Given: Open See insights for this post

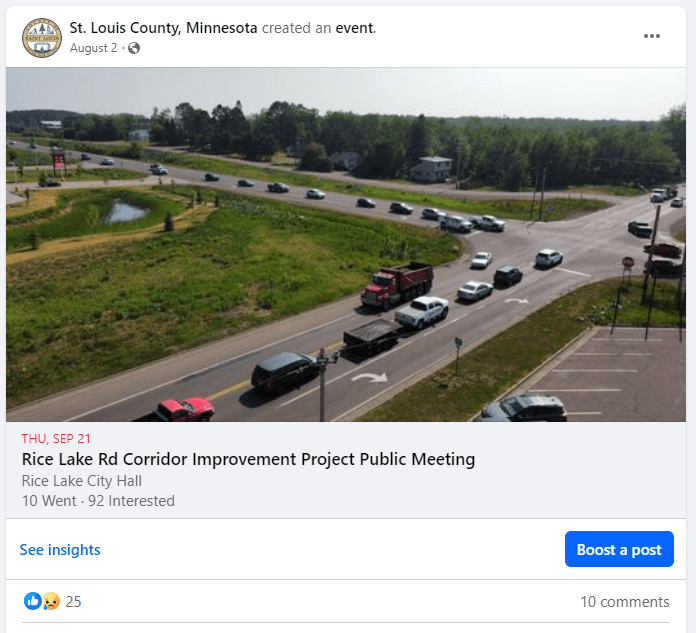Looking at the screenshot, I should pyautogui.click(x=60, y=550).
